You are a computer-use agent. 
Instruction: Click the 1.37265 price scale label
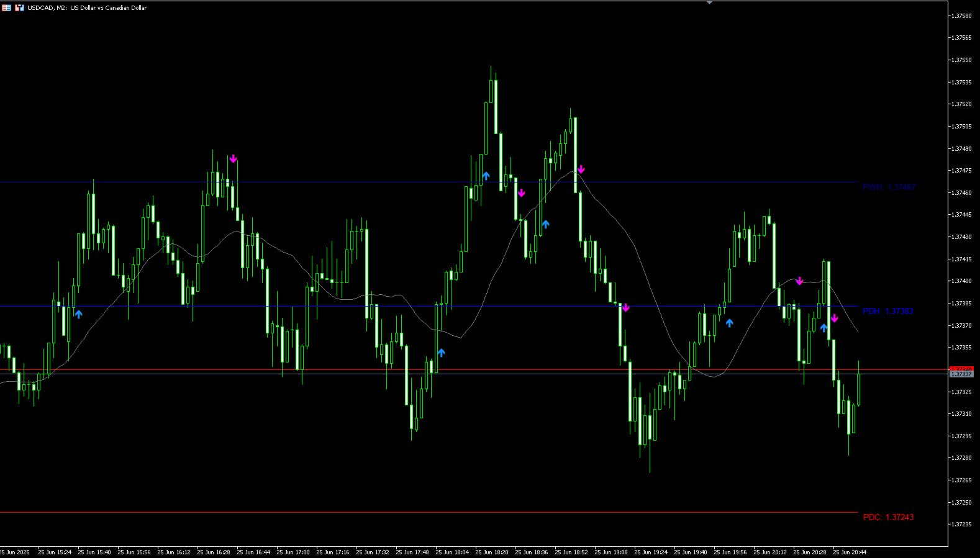(x=961, y=480)
